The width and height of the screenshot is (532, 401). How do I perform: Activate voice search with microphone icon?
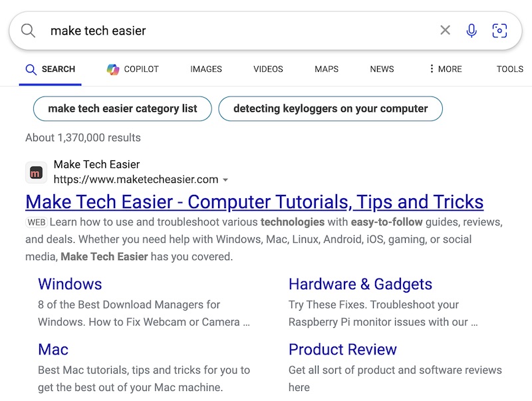point(471,30)
